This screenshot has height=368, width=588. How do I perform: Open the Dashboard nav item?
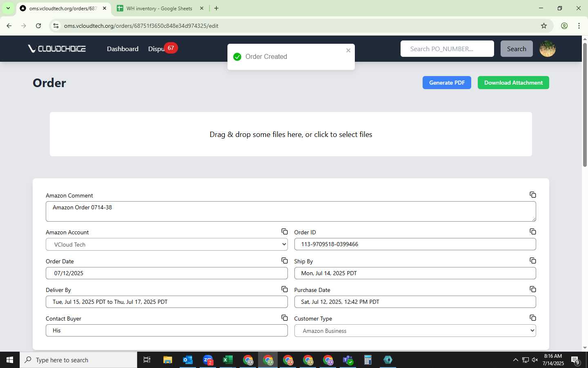tap(122, 49)
